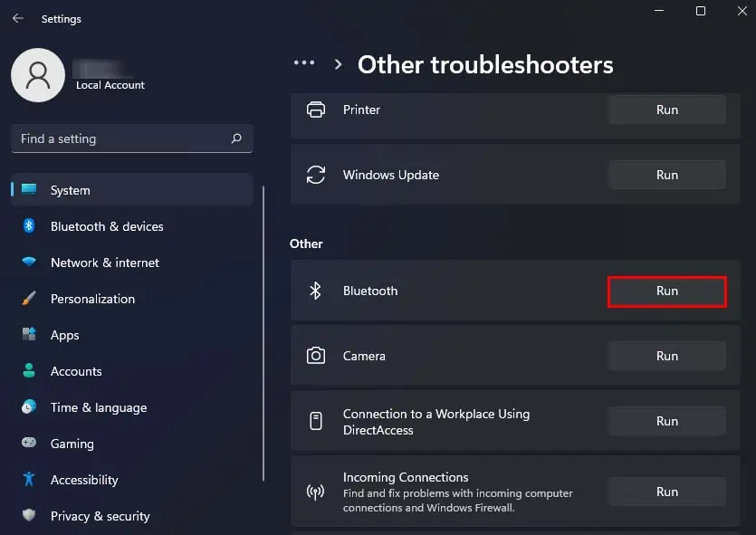This screenshot has height=535, width=756.
Task: Click the antenna icon for Incoming Connections
Action: pyautogui.click(x=316, y=492)
